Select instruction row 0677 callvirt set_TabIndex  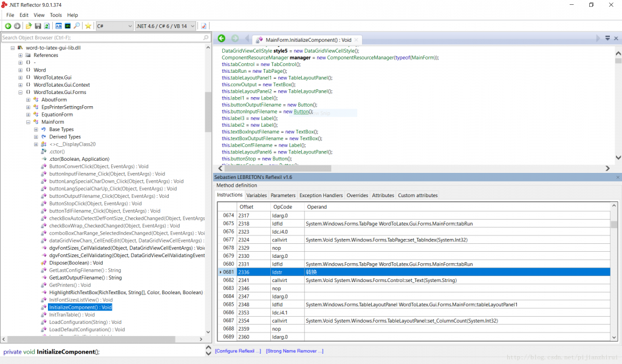413,240
